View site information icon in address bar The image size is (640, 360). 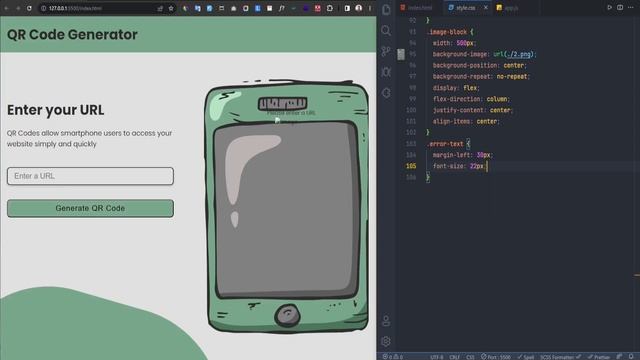43,8
